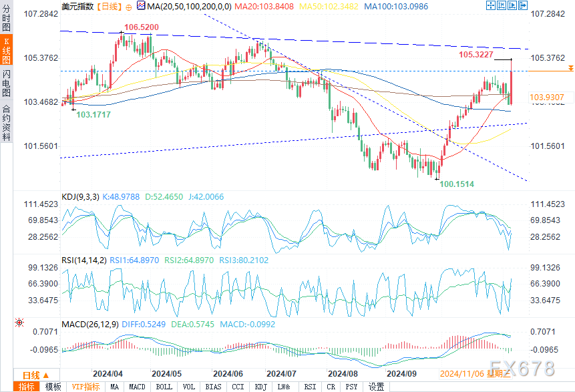Open 设置 settings in the bottom bar
Viewport: 575px width, 392px height.
tap(377, 387)
